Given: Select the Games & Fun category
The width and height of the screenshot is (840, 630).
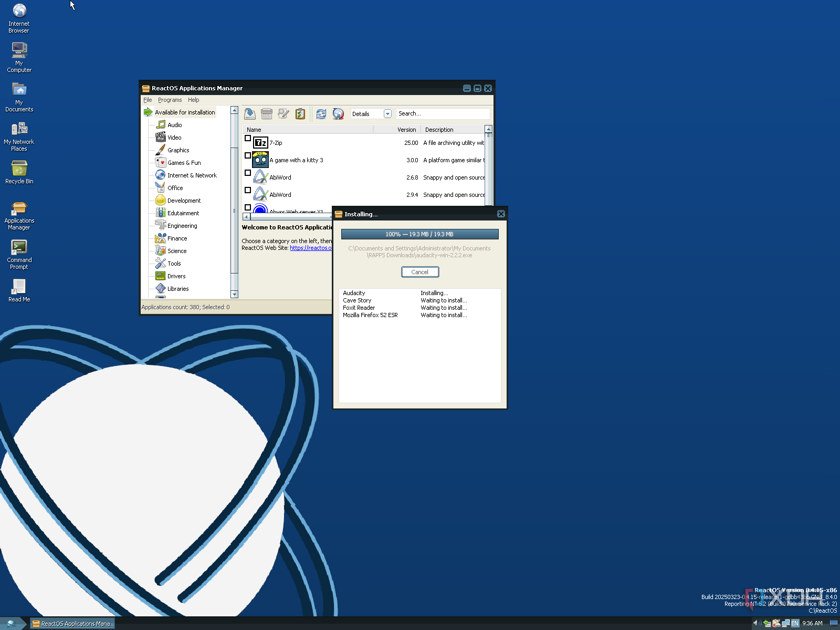Looking at the screenshot, I should [x=184, y=163].
